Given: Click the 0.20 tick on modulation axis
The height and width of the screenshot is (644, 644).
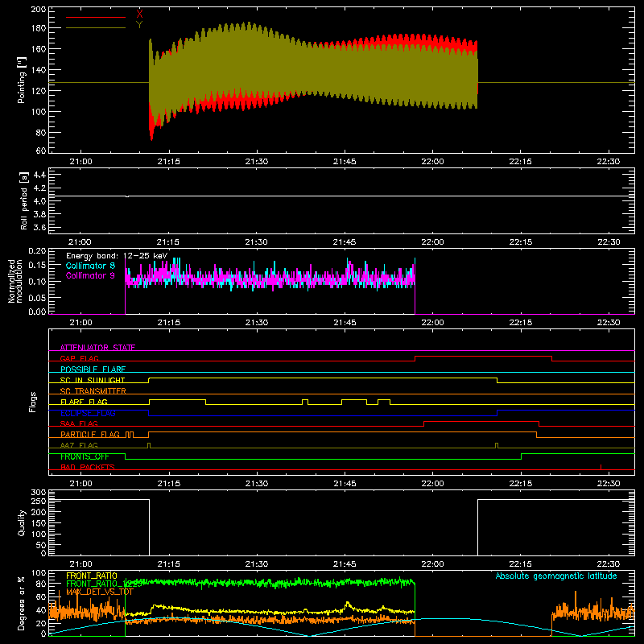Looking at the screenshot, I should pyautogui.click(x=37, y=251).
